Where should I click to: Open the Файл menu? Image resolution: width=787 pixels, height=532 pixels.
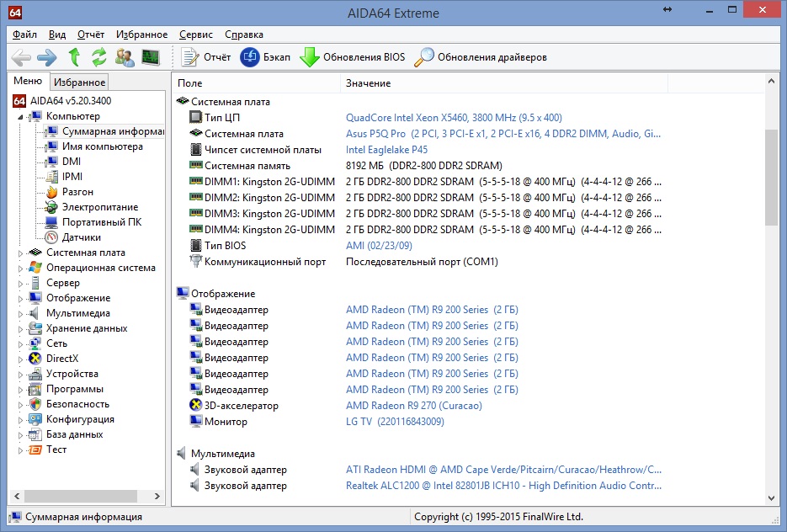click(24, 35)
